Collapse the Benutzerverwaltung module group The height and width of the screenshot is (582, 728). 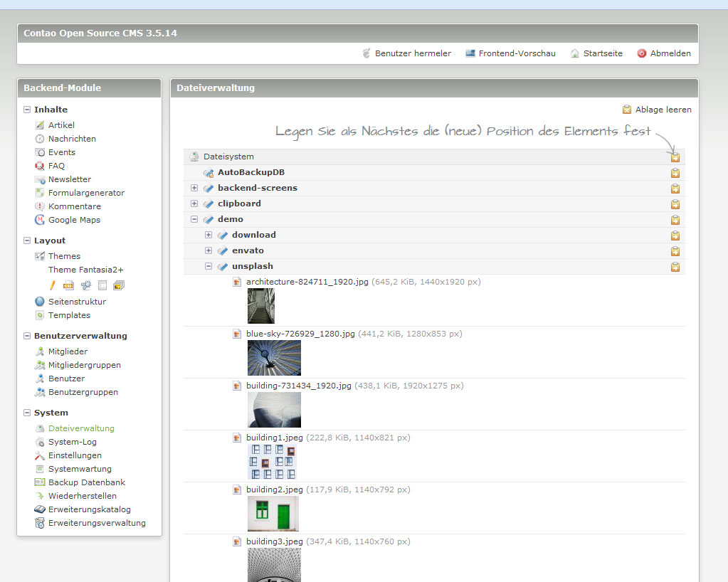(x=27, y=336)
